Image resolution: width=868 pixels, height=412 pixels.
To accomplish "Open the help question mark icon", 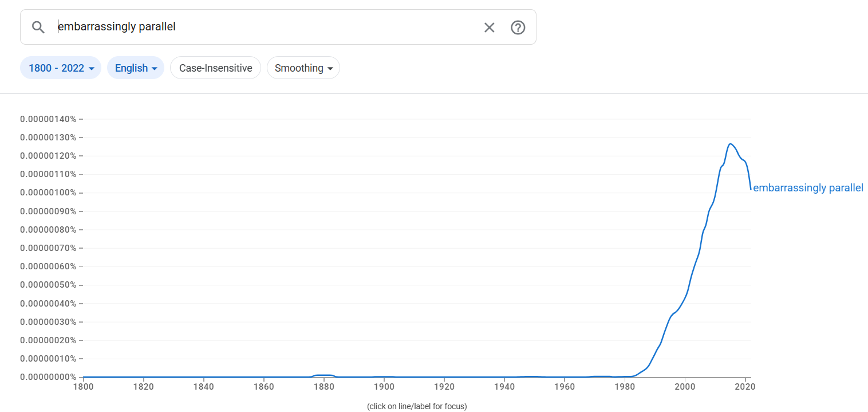I will (x=518, y=28).
